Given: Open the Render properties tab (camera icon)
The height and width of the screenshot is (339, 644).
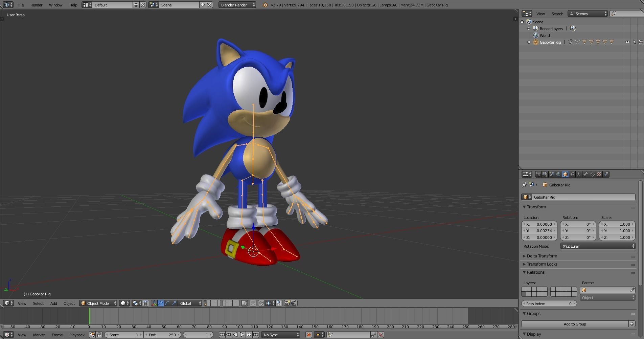Looking at the screenshot, I should pos(538,174).
